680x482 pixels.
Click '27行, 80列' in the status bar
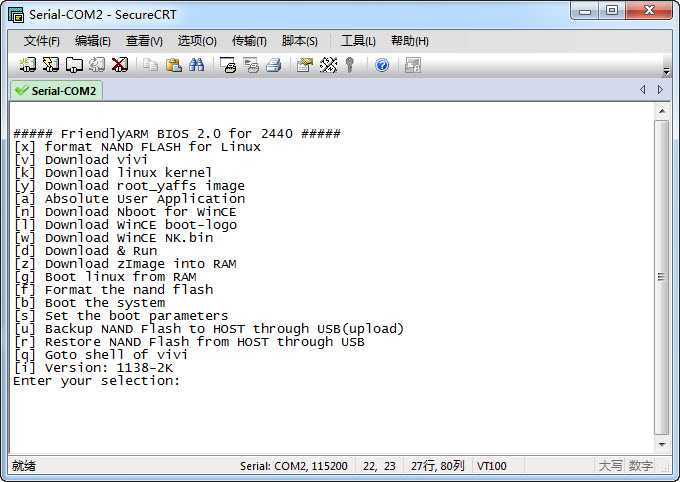[437, 466]
